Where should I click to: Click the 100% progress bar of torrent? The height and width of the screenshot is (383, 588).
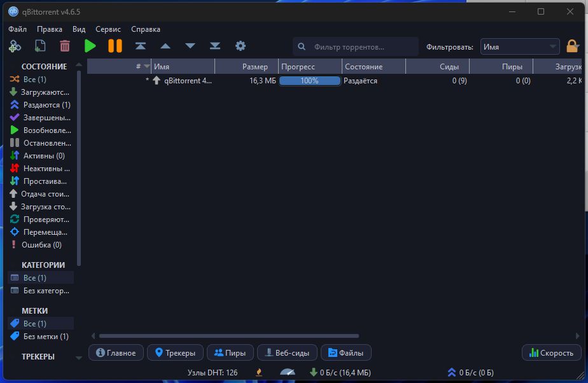(x=310, y=81)
